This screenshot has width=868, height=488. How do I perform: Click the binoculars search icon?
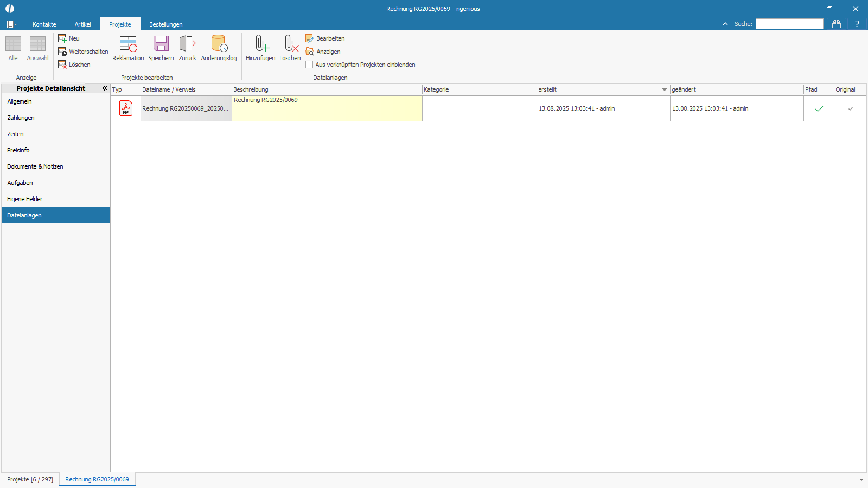[837, 24]
